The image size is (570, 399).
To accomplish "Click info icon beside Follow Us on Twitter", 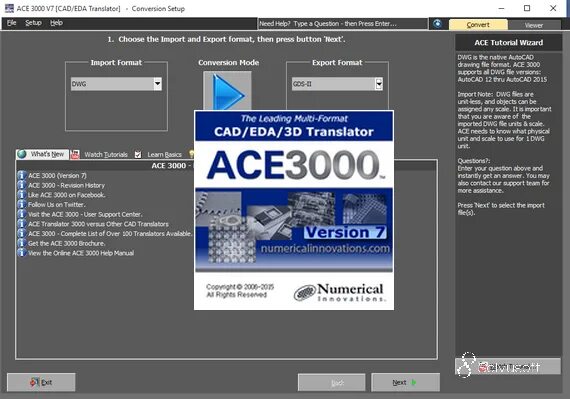I will (x=21, y=204).
